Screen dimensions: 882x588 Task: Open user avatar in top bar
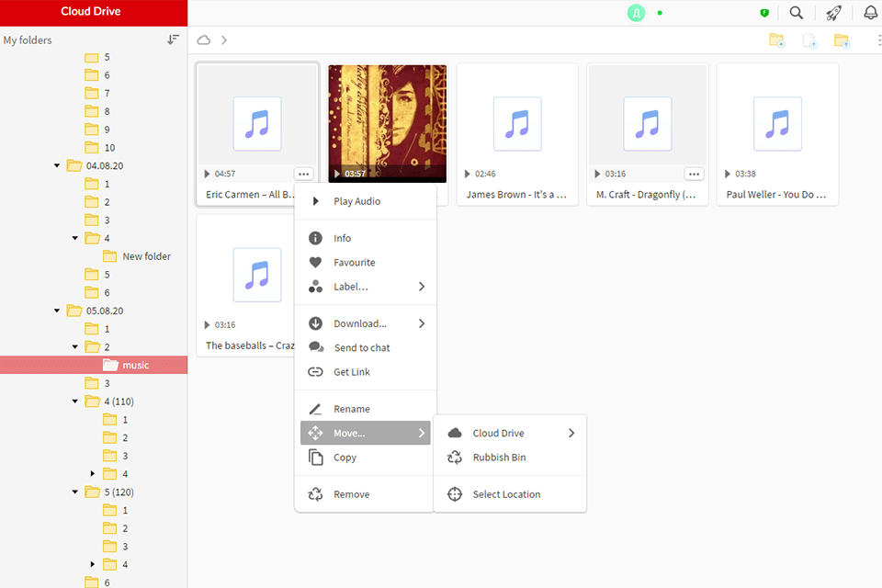[636, 13]
